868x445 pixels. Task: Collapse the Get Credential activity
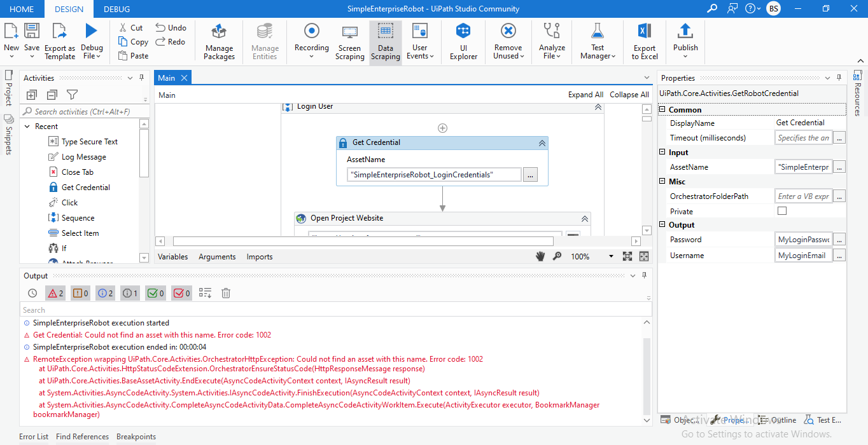point(542,143)
